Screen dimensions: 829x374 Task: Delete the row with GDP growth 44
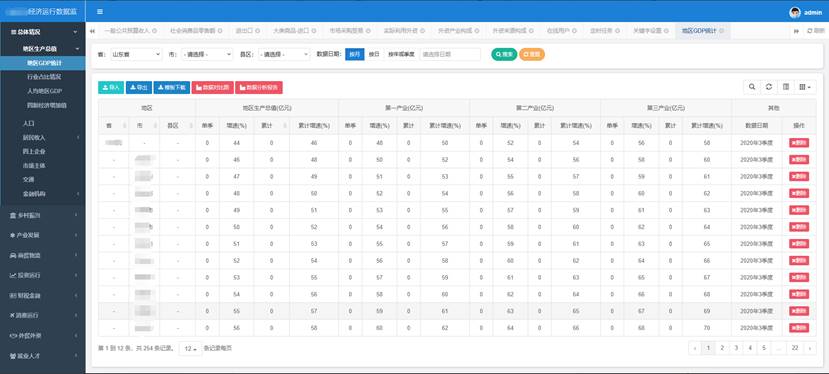799,143
